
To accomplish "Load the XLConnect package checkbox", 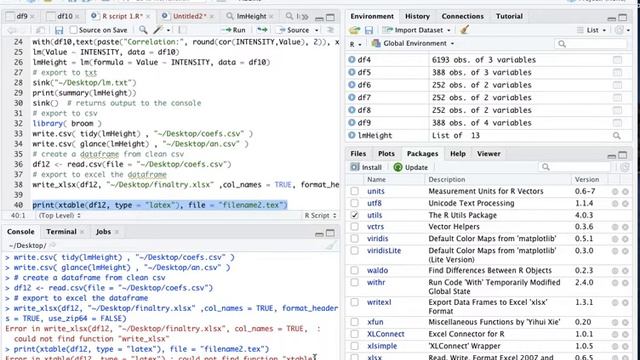I will (354, 334).
